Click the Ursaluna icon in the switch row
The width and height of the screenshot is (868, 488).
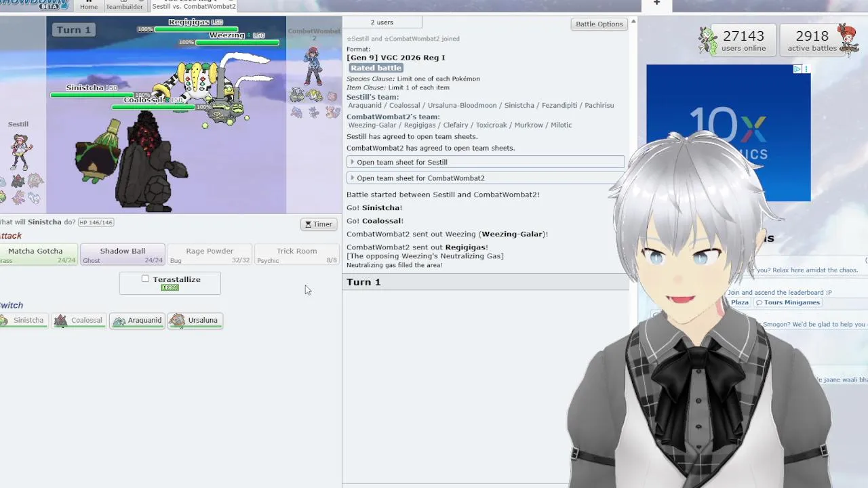[178, 321]
